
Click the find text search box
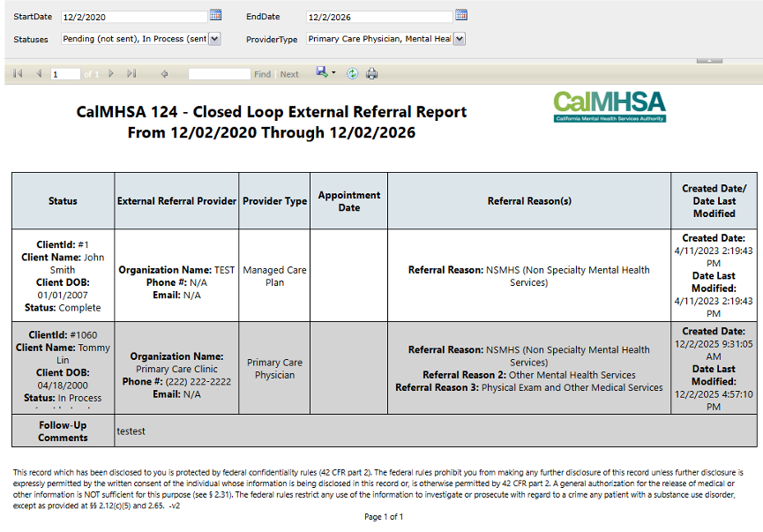219,74
